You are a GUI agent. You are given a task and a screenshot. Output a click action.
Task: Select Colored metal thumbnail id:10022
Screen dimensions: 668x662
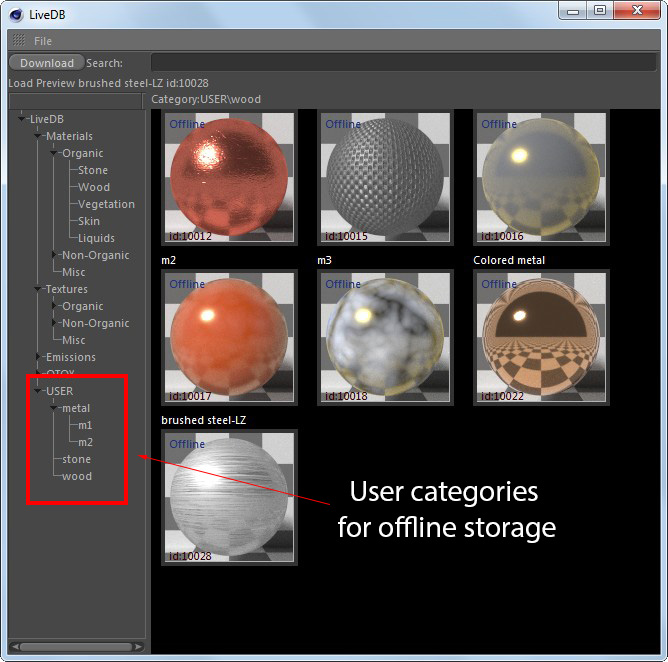click(541, 337)
